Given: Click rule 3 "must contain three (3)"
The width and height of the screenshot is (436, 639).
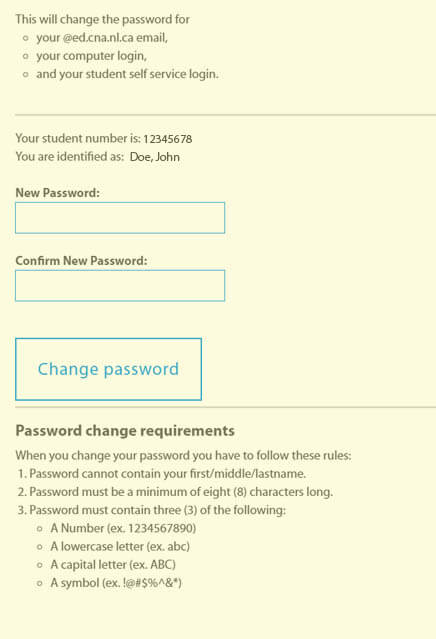Looking at the screenshot, I should [152, 510].
